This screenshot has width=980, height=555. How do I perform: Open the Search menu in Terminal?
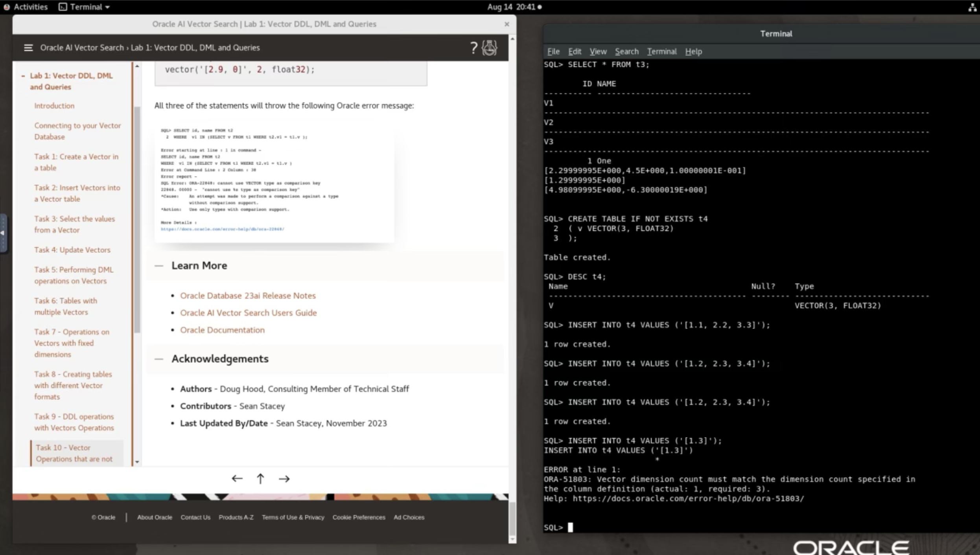[x=626, y=51]
